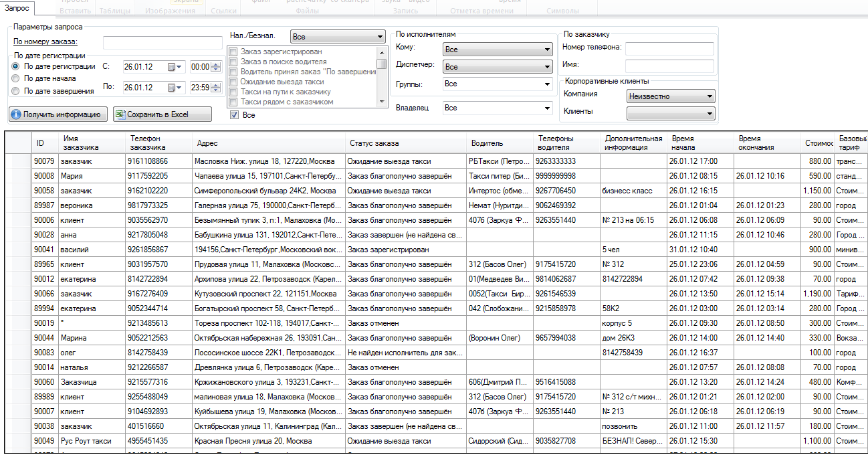The width and height of the screenshot is (868, 455).
Task: Select the address cell Красная Пресня улица 20
Action: point(269,441)
